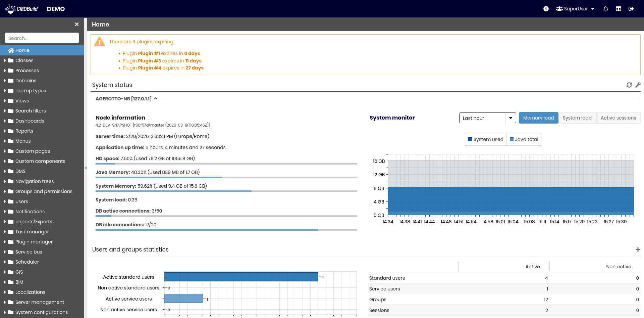Select the Memory load button

click(538, 118)
